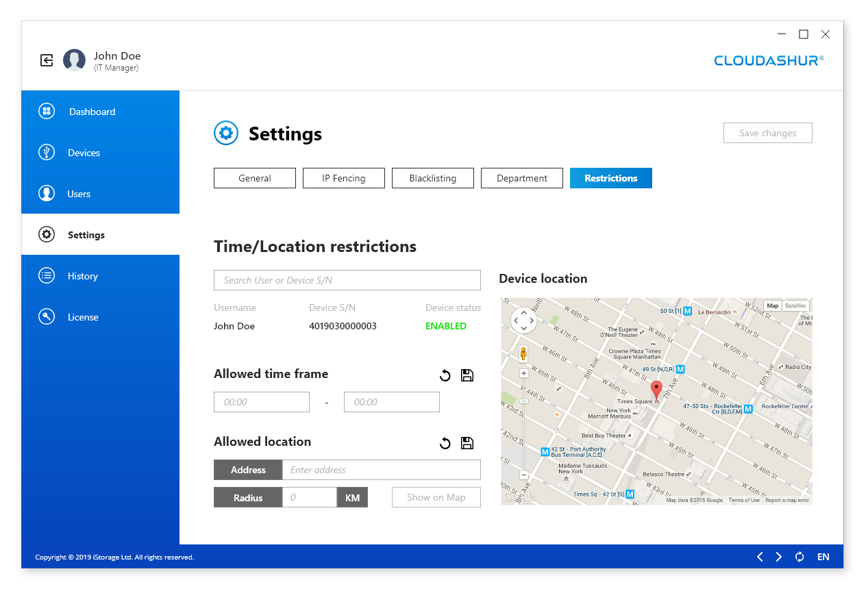868x591 pixels.
Task: Select the Street View pegman on map
Action: point(523,353)
